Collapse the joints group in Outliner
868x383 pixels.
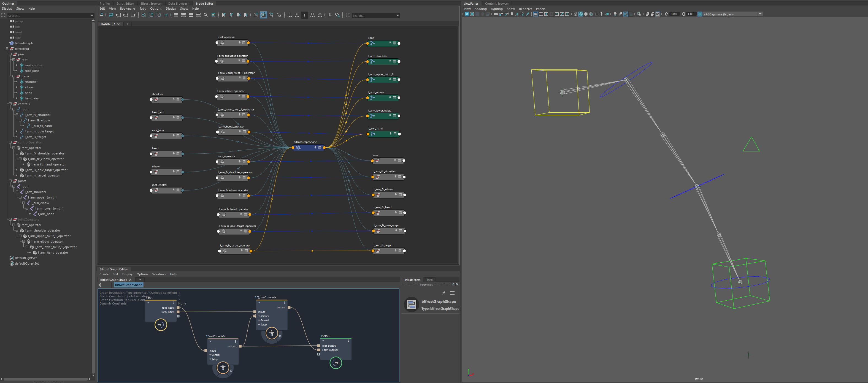[10, 181]
